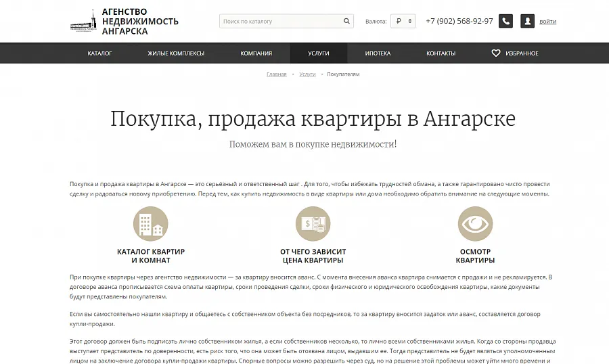The image size is (609, 364).
Task: Click subtitle Поможем вам в покупке недвижимости!
Action: pos(313,144)
